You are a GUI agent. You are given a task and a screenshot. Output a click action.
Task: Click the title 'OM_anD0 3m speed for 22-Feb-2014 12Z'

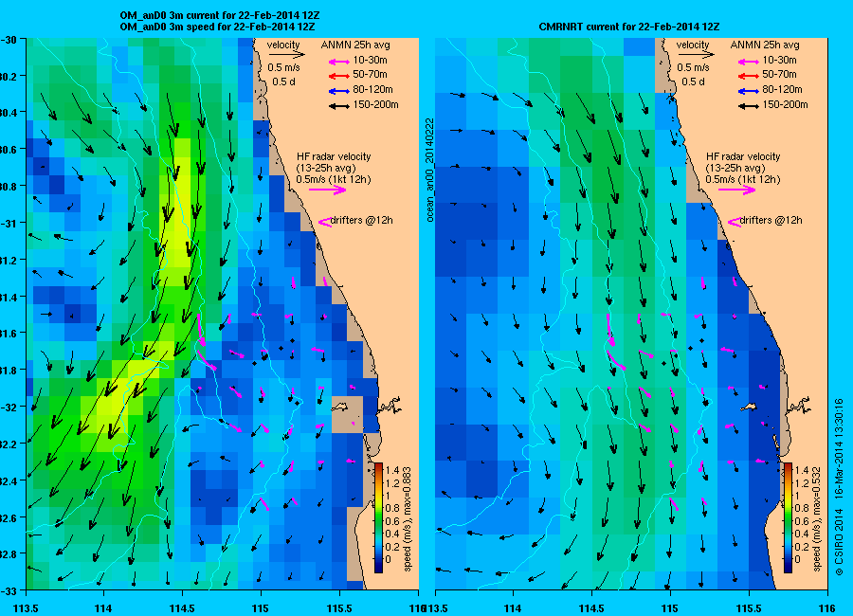pyautogui.click(x=217, y=27)
